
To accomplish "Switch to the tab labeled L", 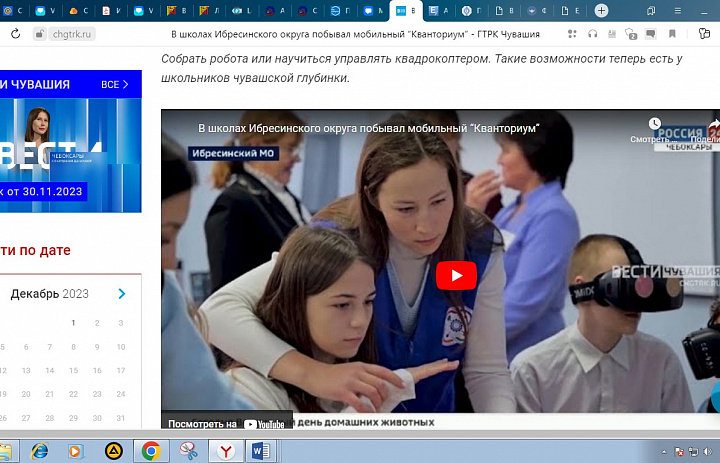I will pos(242,11).
